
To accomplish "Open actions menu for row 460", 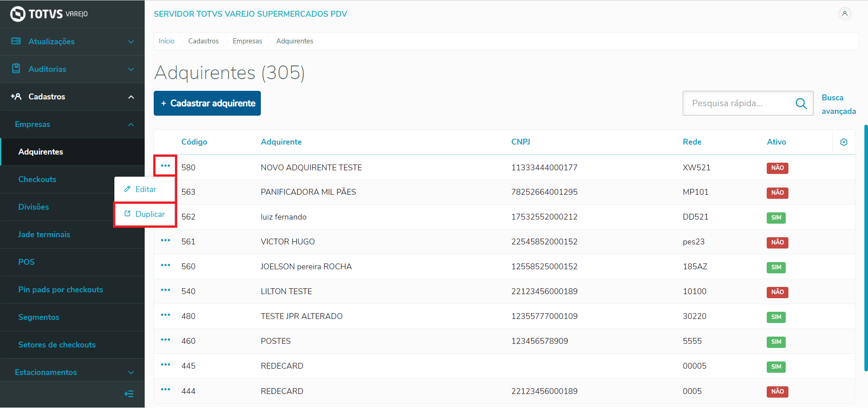I will pyautogui.click(x=165, y=340).
